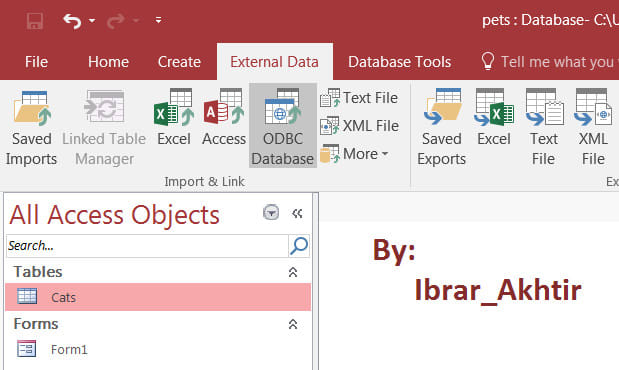The image size is (619, 370).
Task: Import data from Excel
Action: (x=174, y=118)
